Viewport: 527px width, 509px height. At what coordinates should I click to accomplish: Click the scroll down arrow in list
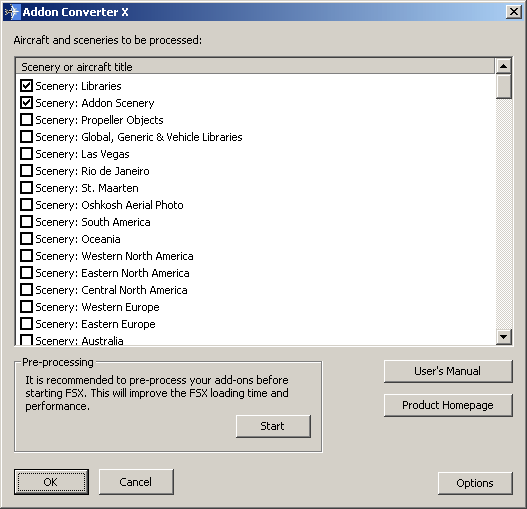503,337
